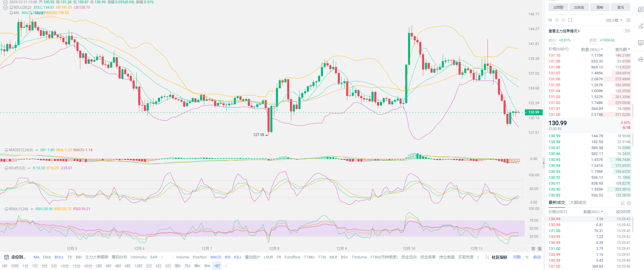The image size is (644, 270).
Task: Click the 加自选 add to watchlist button
Action: [x=579, y=7]
